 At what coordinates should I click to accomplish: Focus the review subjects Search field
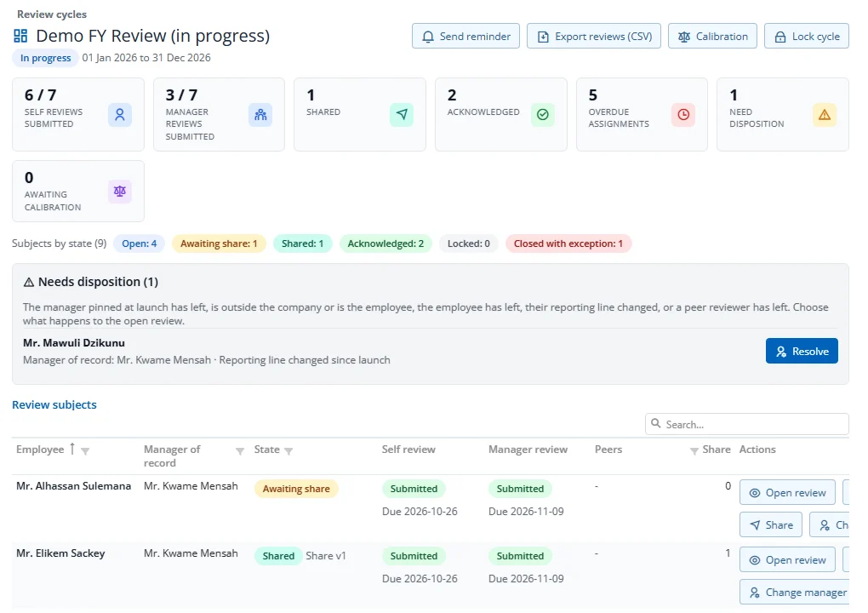[x=747, y=424]
